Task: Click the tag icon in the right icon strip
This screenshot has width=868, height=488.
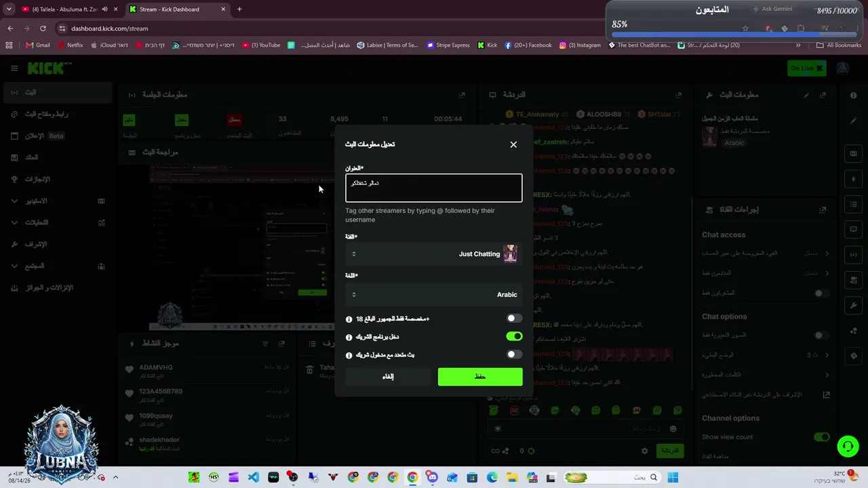Action: click(853, 355)
